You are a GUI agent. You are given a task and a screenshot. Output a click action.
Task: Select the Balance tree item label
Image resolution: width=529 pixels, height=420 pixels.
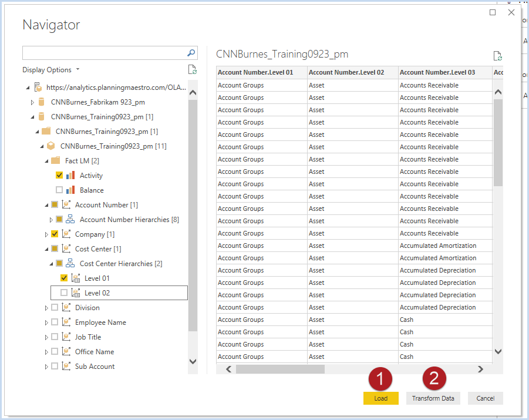92,190
